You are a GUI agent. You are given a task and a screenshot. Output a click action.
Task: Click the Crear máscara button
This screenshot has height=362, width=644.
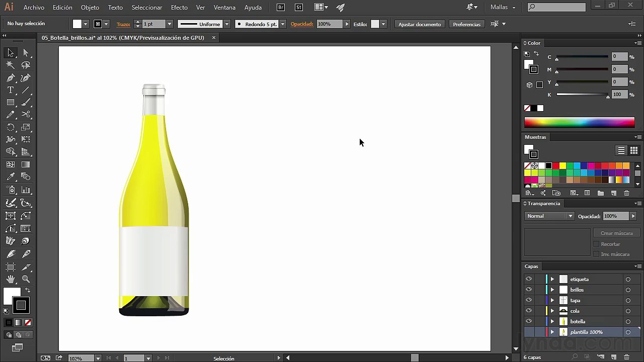[x=616, y=233]
